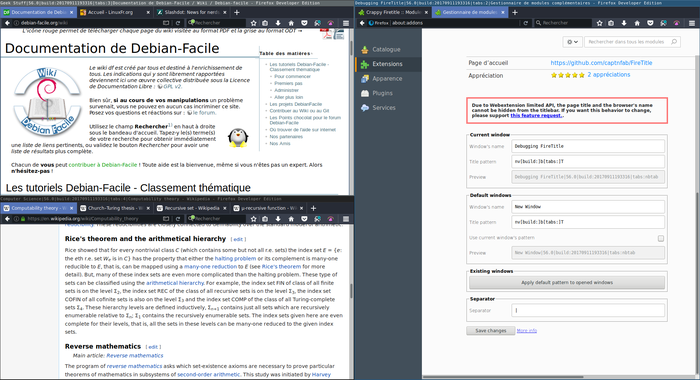The height and width of the screenshot is (380, 700).
Task: Select Apparence in add-ons sidebar
Action: tap(388, 79)
